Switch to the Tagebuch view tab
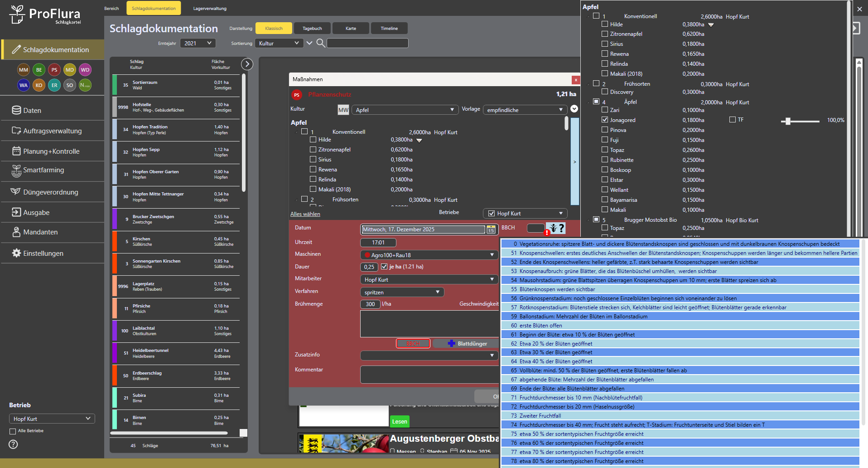868x468 pixels. pos(312,29)
